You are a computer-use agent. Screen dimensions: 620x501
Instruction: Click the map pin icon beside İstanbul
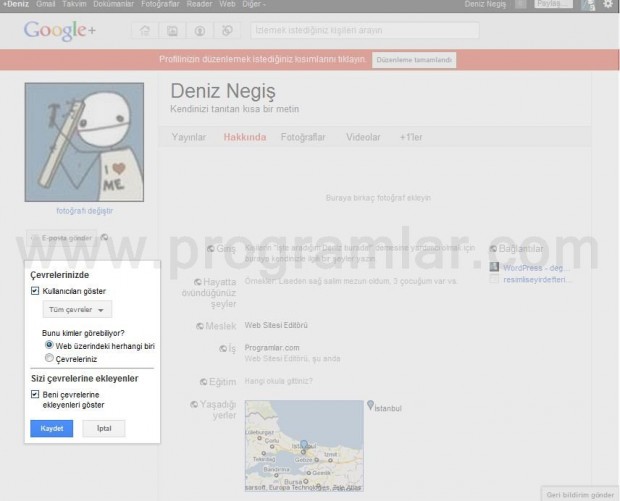[x=370, y=405]
